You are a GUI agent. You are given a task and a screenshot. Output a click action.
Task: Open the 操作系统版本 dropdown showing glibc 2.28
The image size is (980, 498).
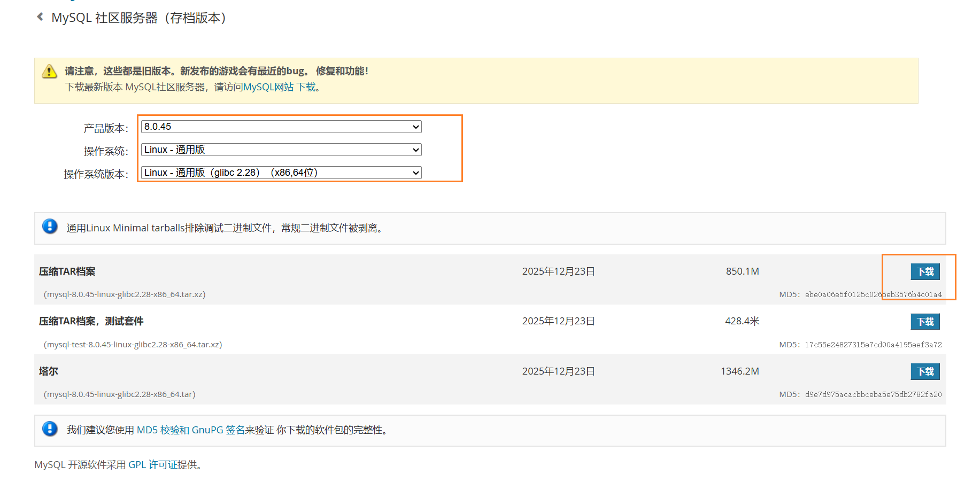[x=281, y=173]
